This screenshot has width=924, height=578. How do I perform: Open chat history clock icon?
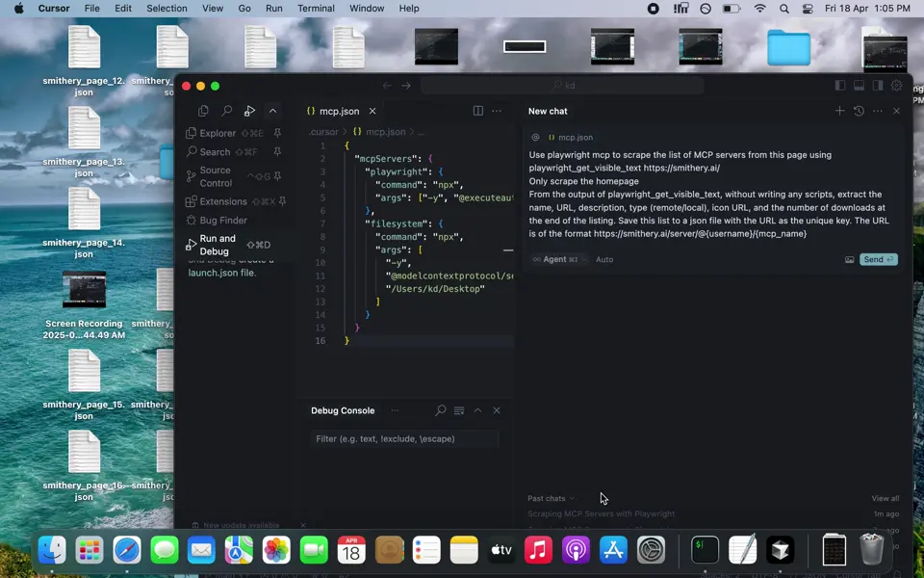pos(859,111)
